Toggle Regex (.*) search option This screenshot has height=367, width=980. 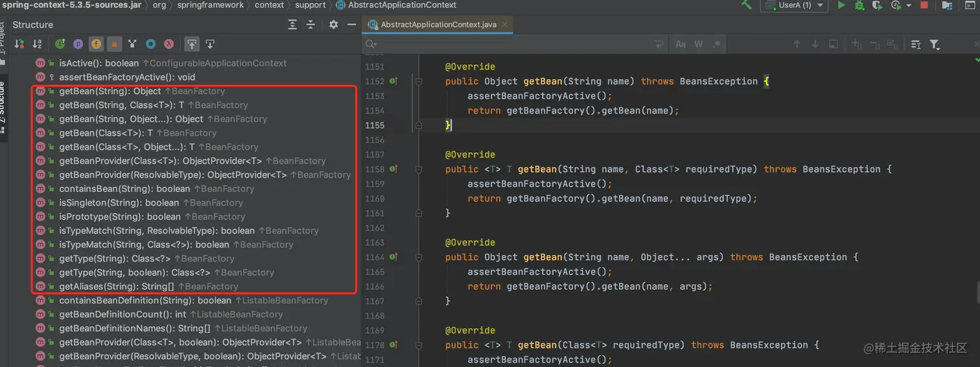pos(717,44)
